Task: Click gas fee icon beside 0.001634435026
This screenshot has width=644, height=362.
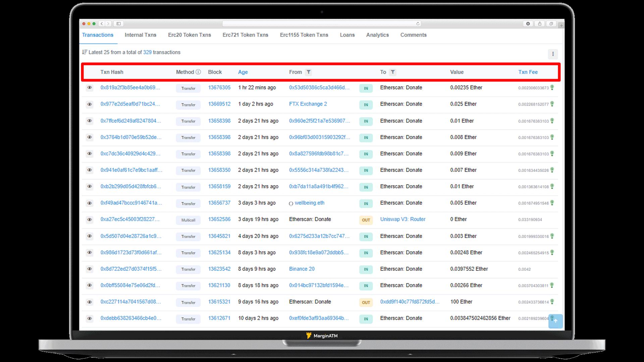Action: click(552, 170)
